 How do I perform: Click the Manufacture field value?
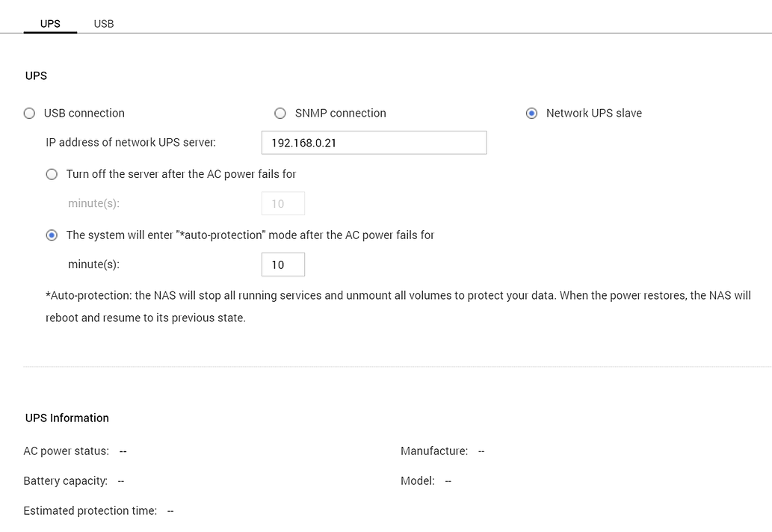click(x=481, y=451)
